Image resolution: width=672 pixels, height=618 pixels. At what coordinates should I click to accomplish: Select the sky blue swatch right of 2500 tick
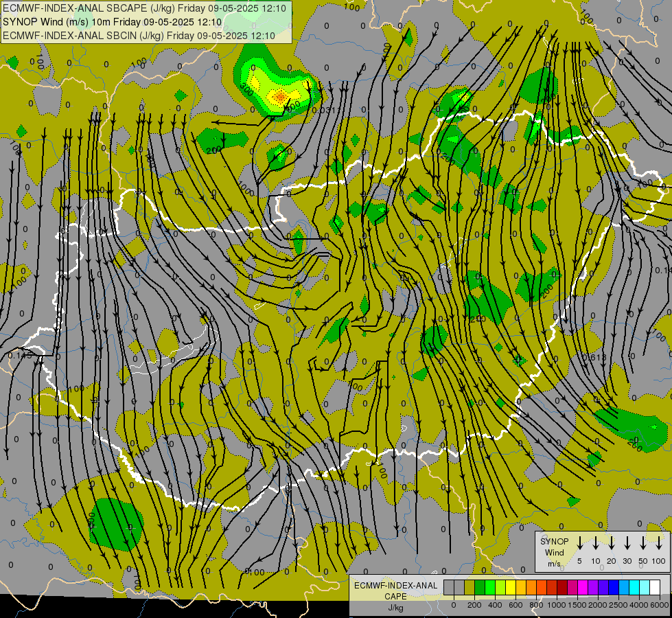(625, 587)
